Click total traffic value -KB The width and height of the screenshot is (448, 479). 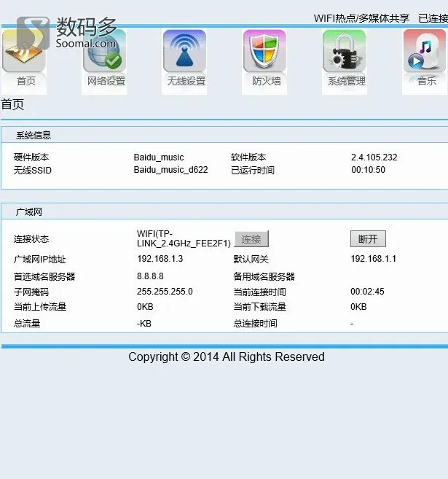(x=144, y=324)
